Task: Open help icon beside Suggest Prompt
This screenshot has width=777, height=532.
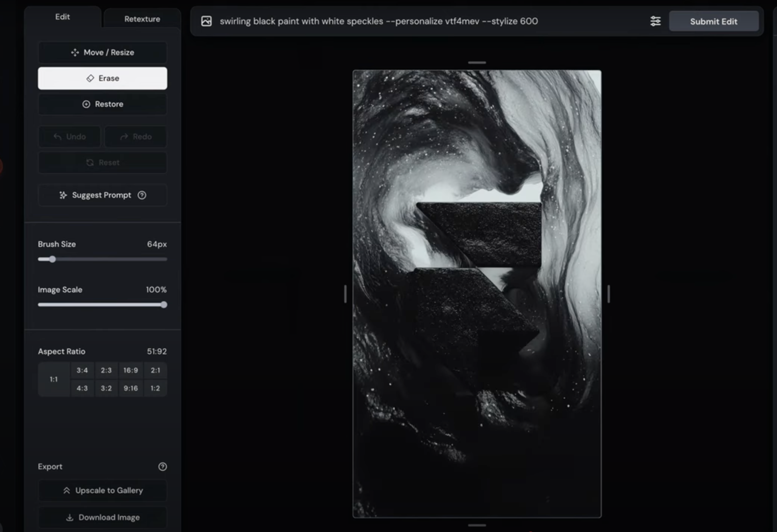Action: pos(142,195)
